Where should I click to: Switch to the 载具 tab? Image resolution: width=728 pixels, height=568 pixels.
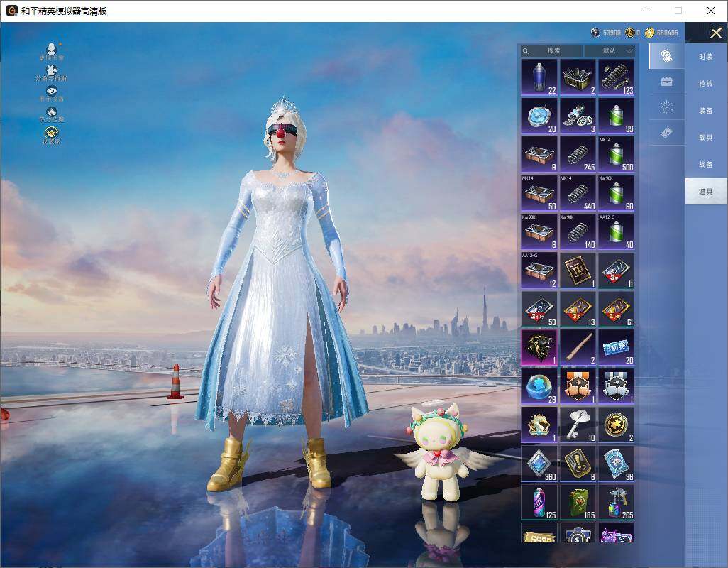(706, 138)
